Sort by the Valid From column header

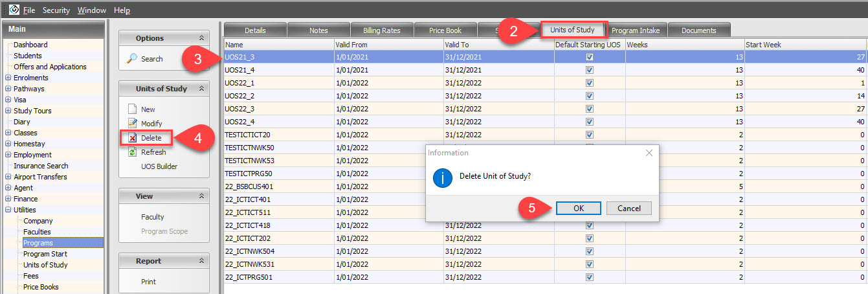click(388, 44)
